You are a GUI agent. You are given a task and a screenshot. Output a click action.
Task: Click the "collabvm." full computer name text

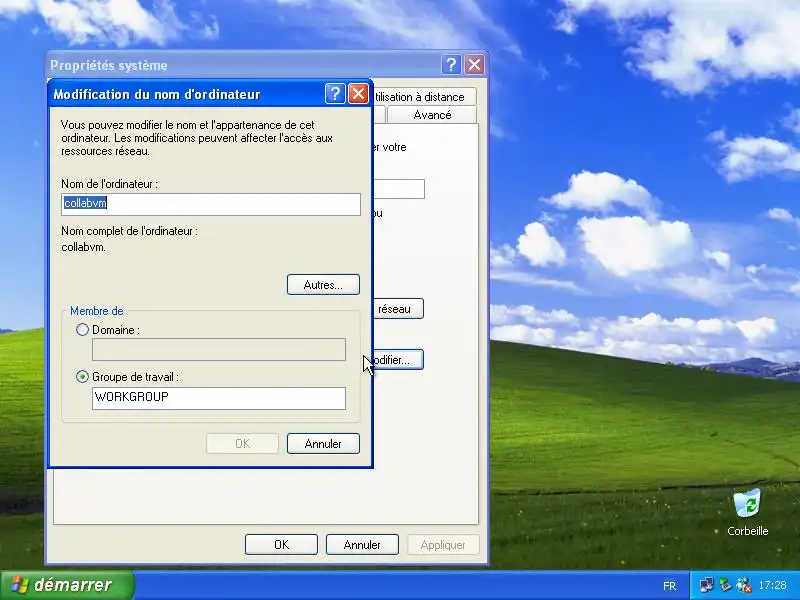pos(84,247)
